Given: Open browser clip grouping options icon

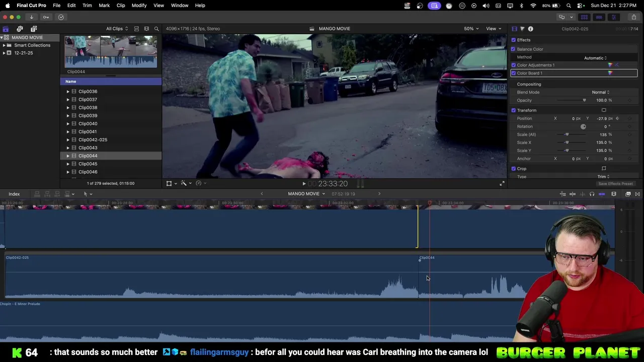Looking at the screenshot, I should click(x=146, y=29).
